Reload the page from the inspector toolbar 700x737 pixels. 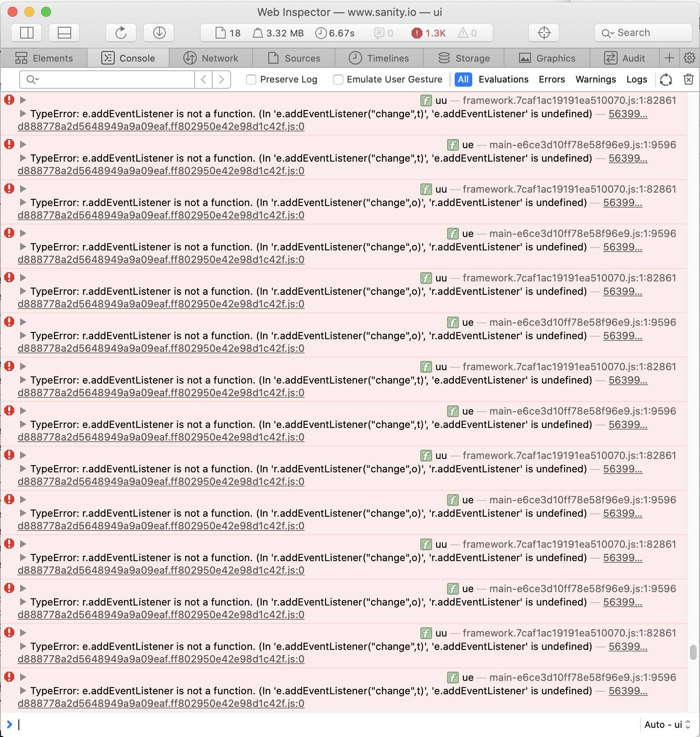coord(121,33)
